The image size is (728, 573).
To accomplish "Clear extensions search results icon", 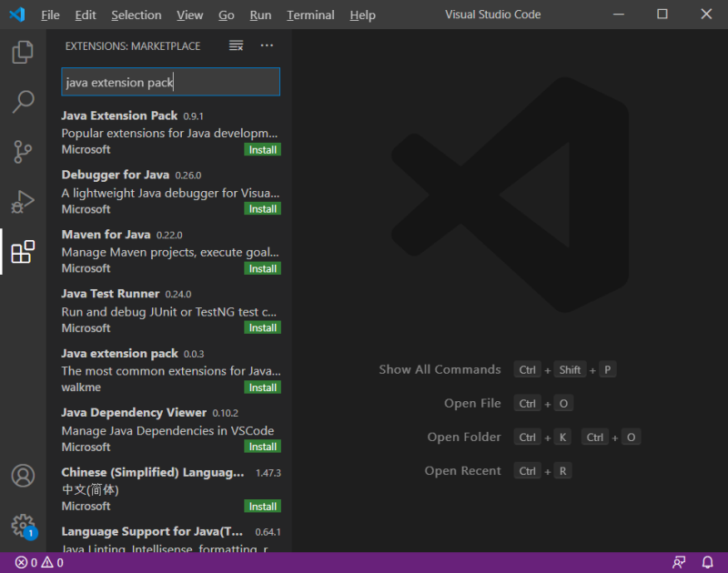I will [x=236, y=45].
